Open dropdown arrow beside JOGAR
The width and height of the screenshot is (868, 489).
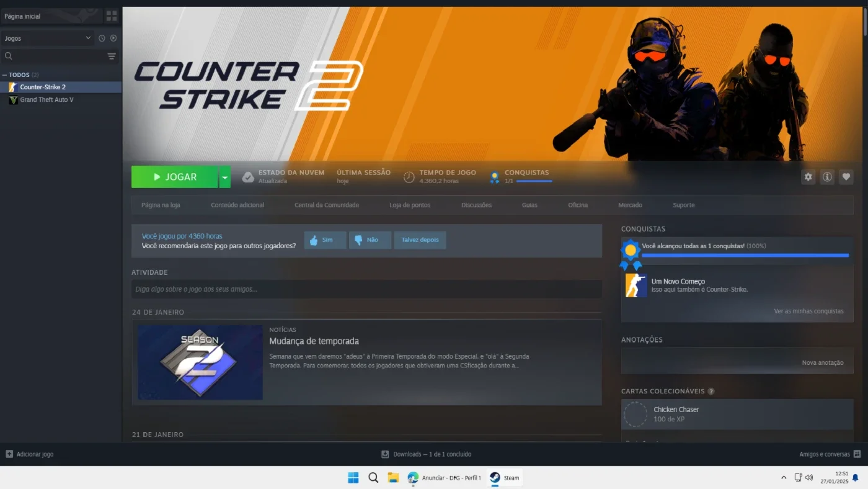coord(224,177)
